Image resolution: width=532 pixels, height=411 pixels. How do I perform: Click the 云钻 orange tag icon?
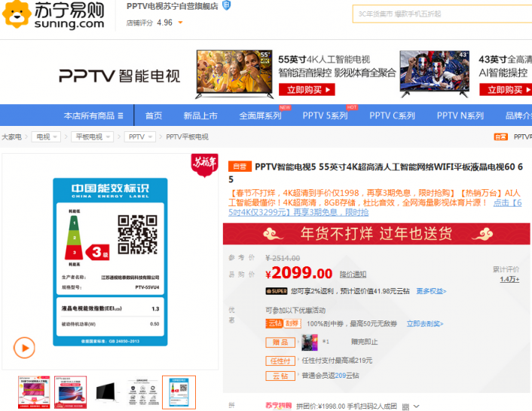pyautogui.click(x=274, y=324)
